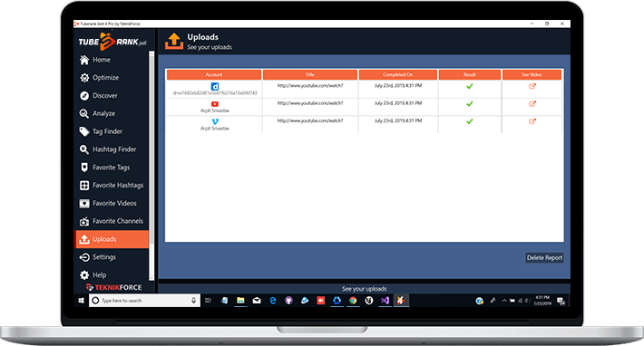
Task: Open Home in the sidebar
Action: pos(101,60)
